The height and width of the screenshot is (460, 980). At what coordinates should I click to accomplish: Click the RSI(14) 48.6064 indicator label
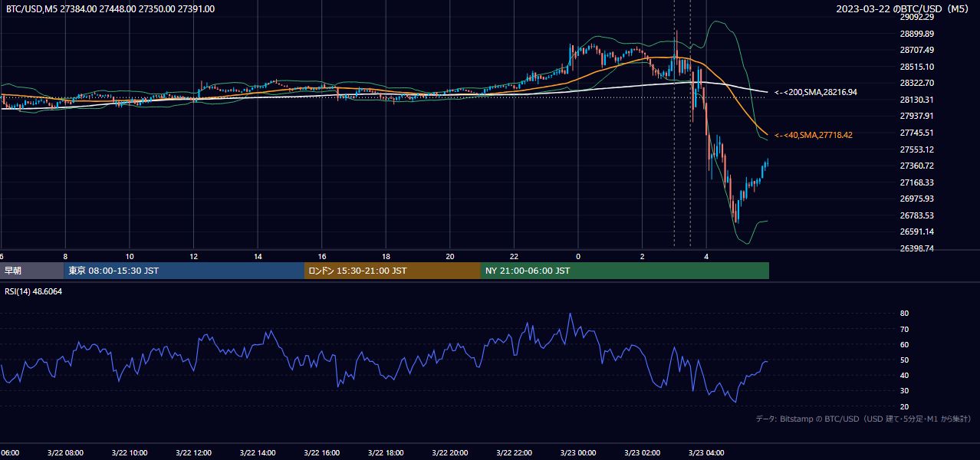pyautogui.click(x=34, y=291)
